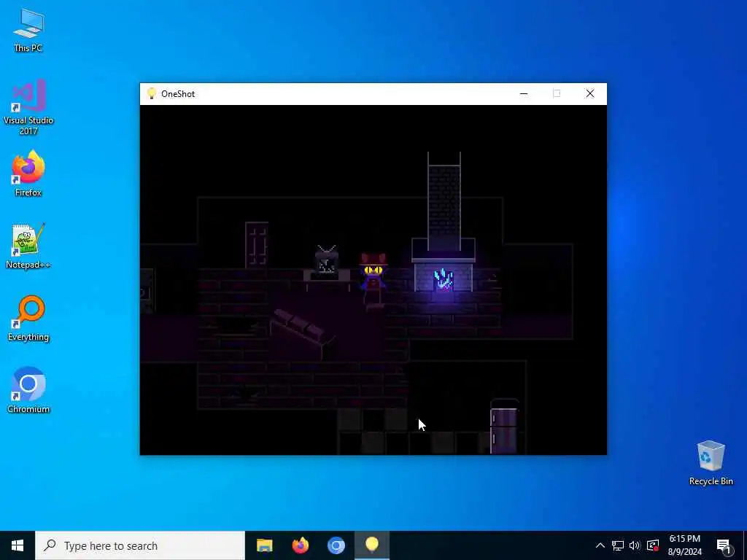This screenshot has width=747, height=560.
Task: Launch Chromium from the taskbar
Action: 336,545
